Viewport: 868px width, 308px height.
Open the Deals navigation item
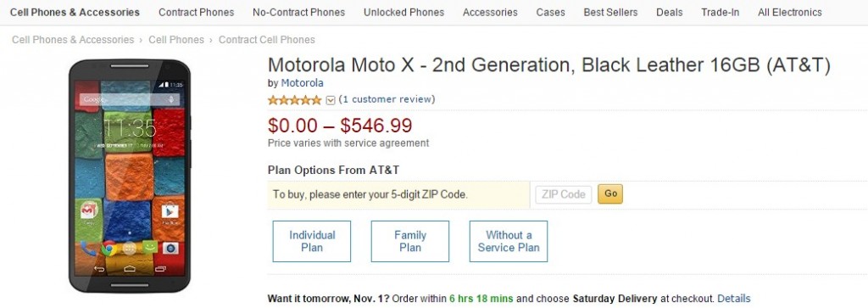[x=670, y=12]
